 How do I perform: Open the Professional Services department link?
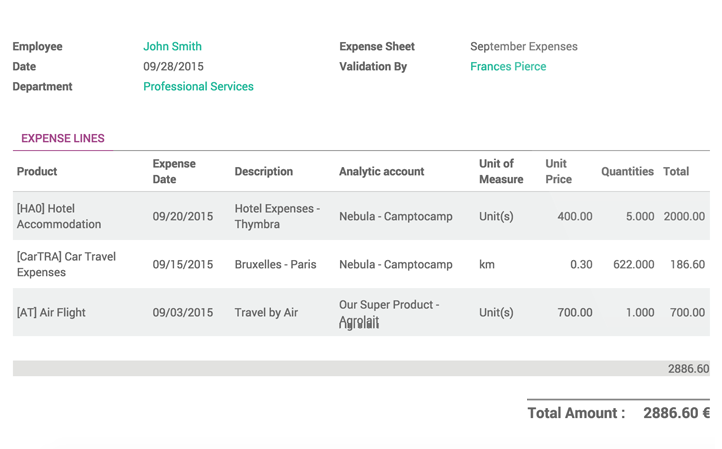[198, 87]
